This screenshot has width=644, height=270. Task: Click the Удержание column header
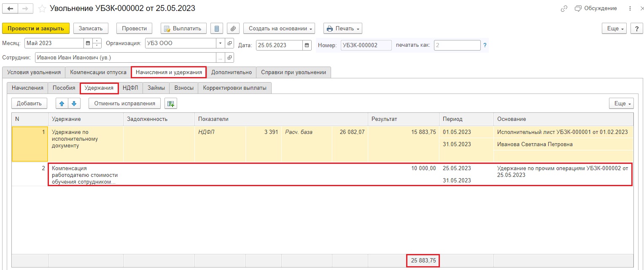(86, 119)
